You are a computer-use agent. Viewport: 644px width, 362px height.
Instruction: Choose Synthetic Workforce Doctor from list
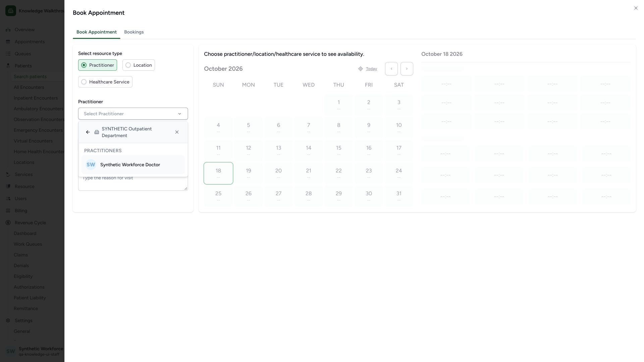tap(133, 165)
